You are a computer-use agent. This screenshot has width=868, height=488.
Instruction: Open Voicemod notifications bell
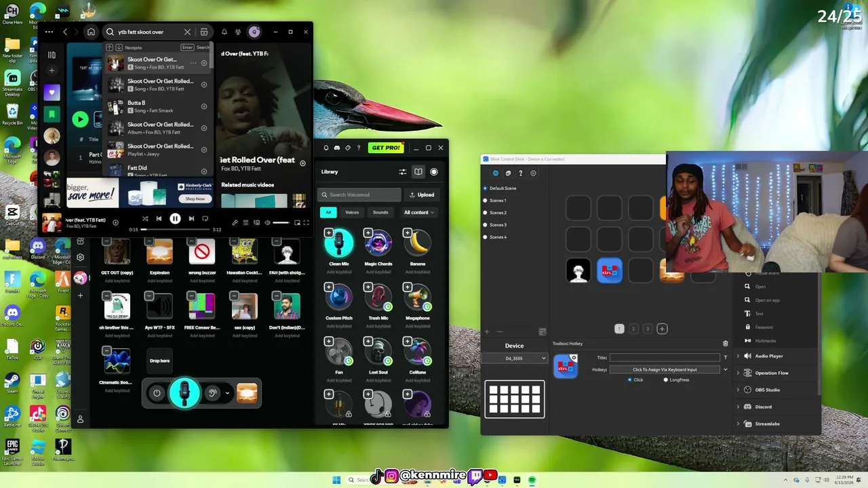pyautogui.click(x=326, y=148)
